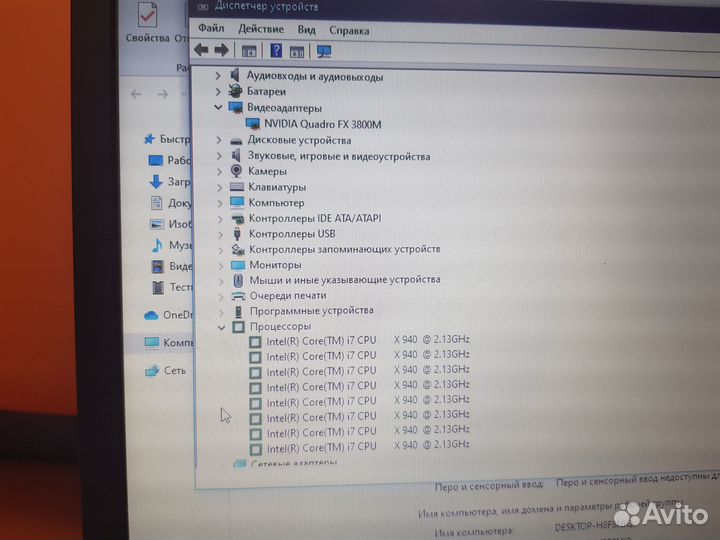Click the audio inputs and outputs speaker icon
The width and height of the screenshot is (720, 540).
coord(235,75)
